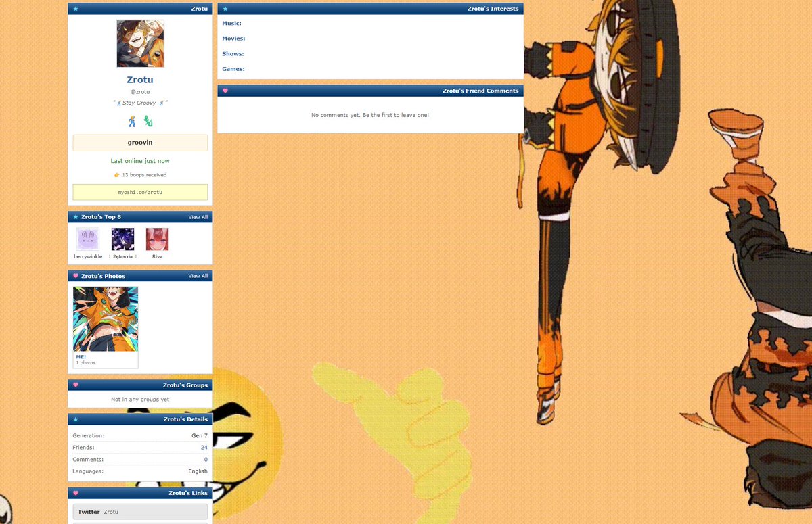Image resolution: width=812 pixels, height=524 pixels.
Task: Click the friends count 24
Action: pos(204,448)
